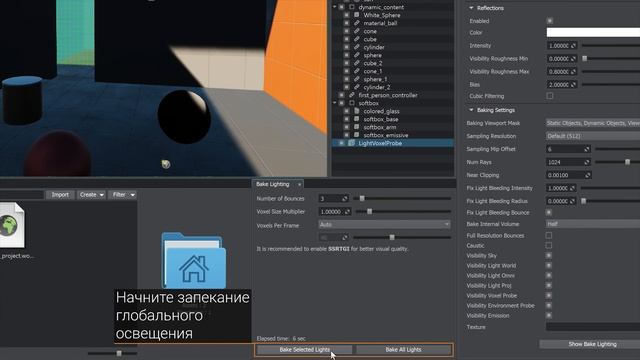Click the voxel probe icon beside LightVoxelProbe
640x360 pixels.
351,143
